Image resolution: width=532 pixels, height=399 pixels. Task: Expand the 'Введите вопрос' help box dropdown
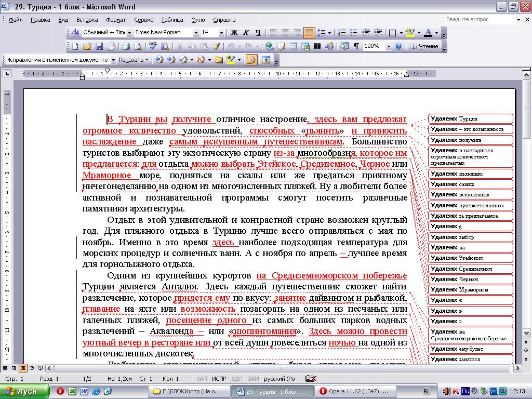pyautogui.click(x=518, y=20)
